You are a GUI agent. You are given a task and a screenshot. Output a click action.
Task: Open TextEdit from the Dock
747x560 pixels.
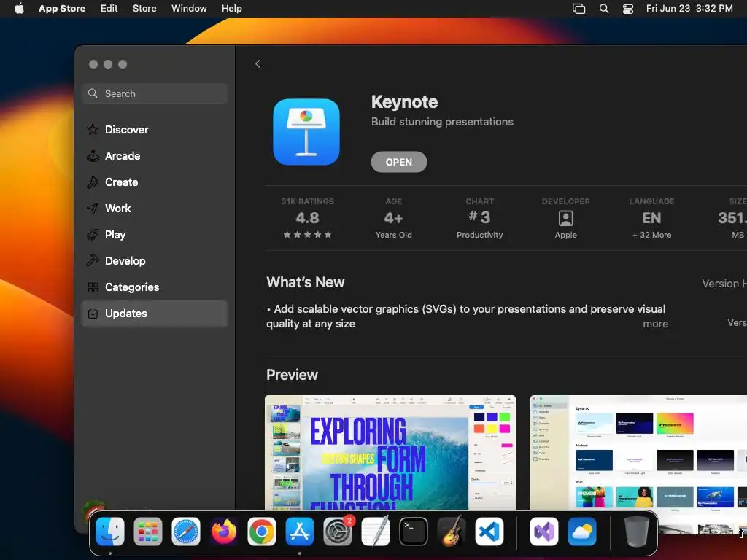click(376, 532)
